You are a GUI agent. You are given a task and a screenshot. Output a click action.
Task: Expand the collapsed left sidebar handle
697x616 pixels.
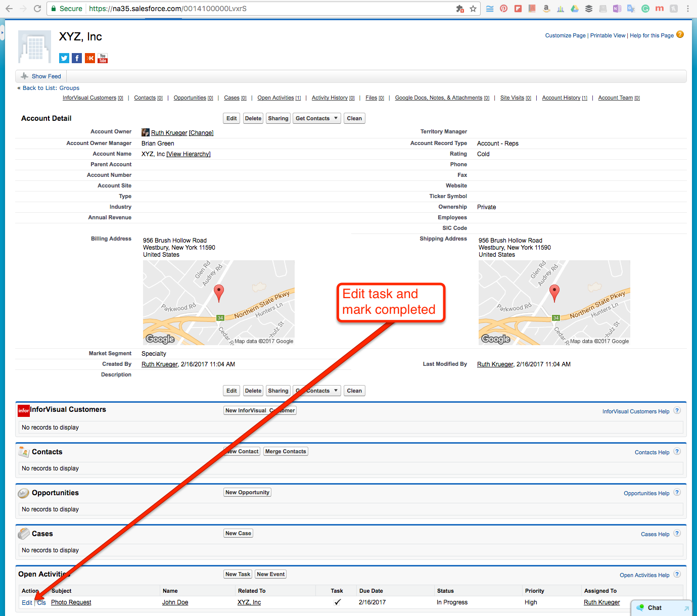[x=2, y=33]
